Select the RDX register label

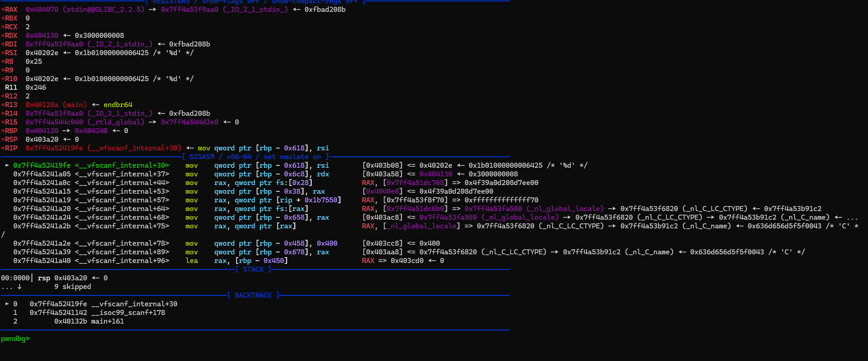pos(11,36)
